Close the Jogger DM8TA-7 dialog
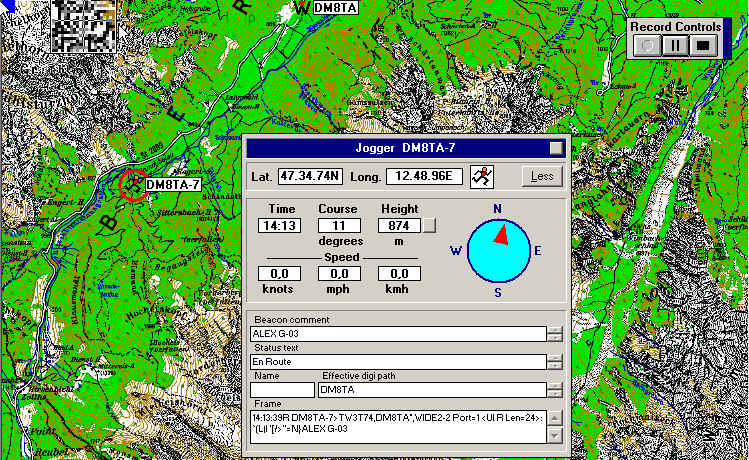Viewport: 749px width, 460px height. (555, 147)
